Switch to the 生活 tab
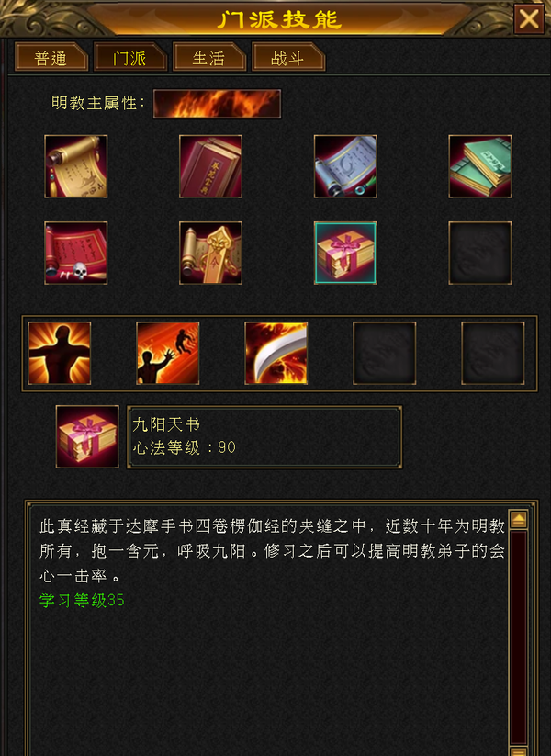Viewport: 551px width, 756px height. [209, 57]
